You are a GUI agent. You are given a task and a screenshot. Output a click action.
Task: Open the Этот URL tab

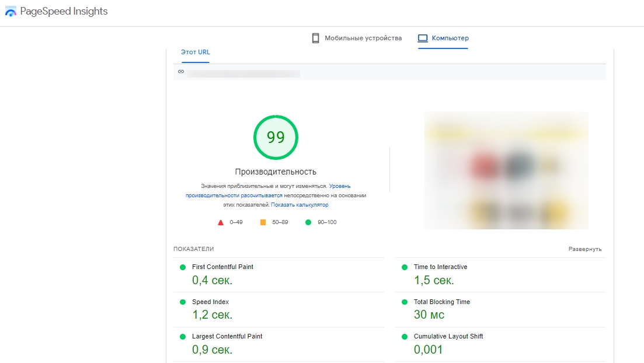(195, 53)
